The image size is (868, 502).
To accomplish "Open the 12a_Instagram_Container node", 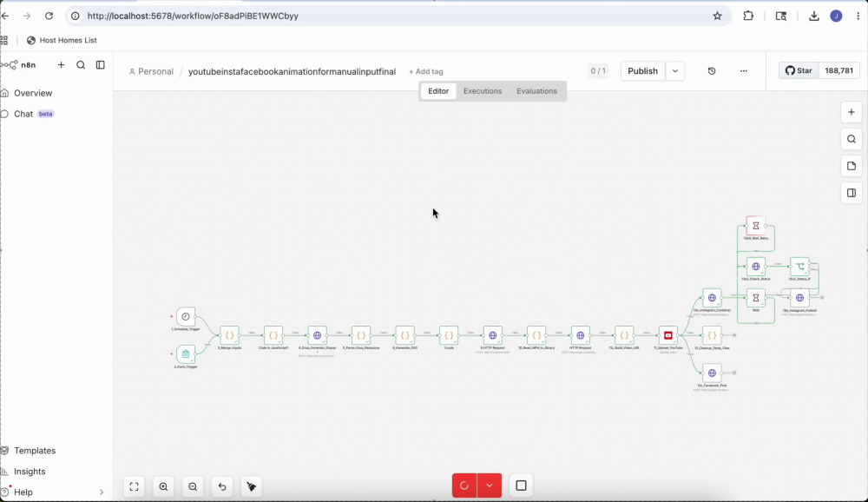I will 712,298.
